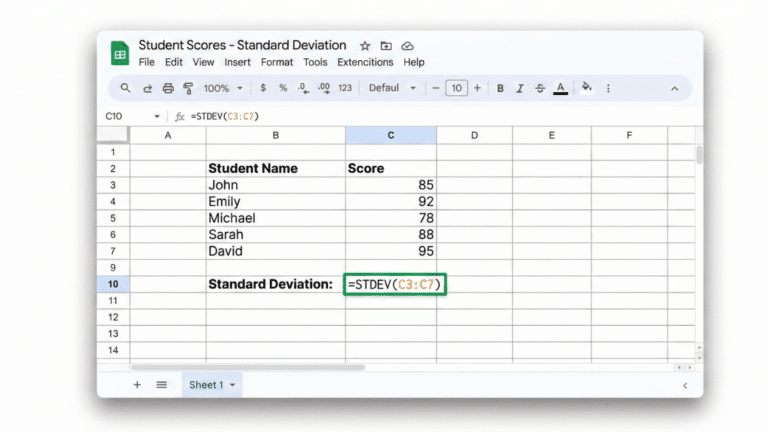Activate the paint format roller

coord(188,88)
